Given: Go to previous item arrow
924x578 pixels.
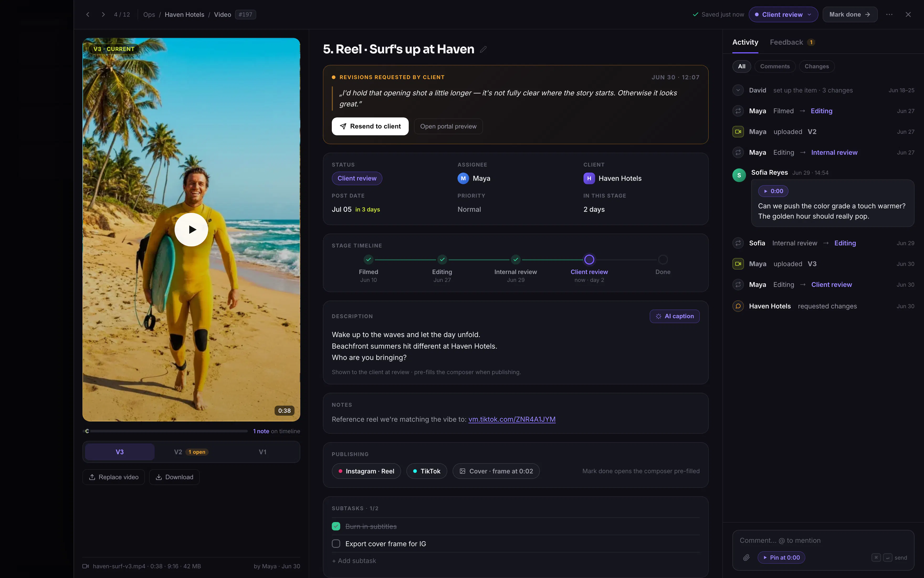Looking at the screenshot, I should [88, 14].
